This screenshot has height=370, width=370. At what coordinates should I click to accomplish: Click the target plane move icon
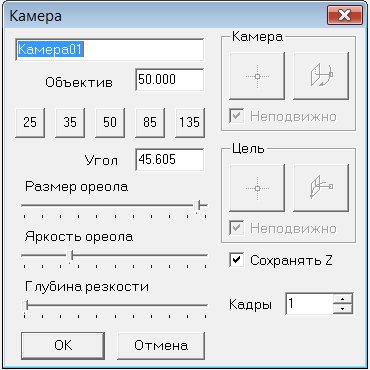click(321, 188)
